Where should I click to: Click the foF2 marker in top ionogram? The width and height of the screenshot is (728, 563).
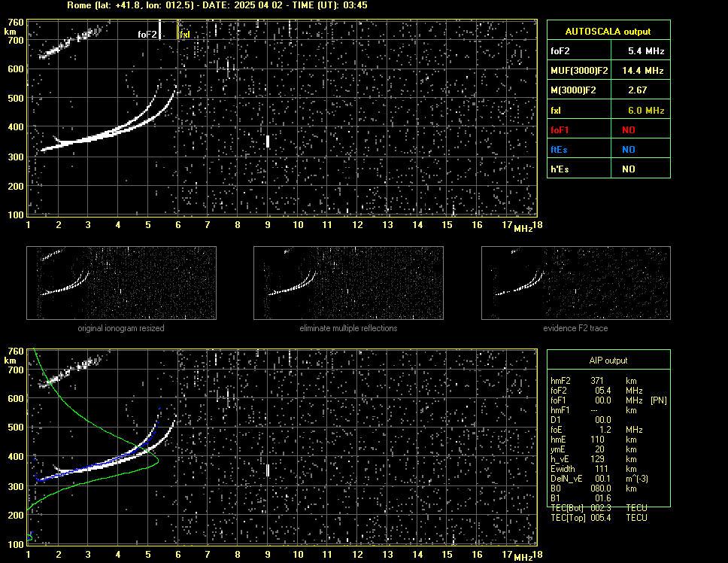[150, 33]
